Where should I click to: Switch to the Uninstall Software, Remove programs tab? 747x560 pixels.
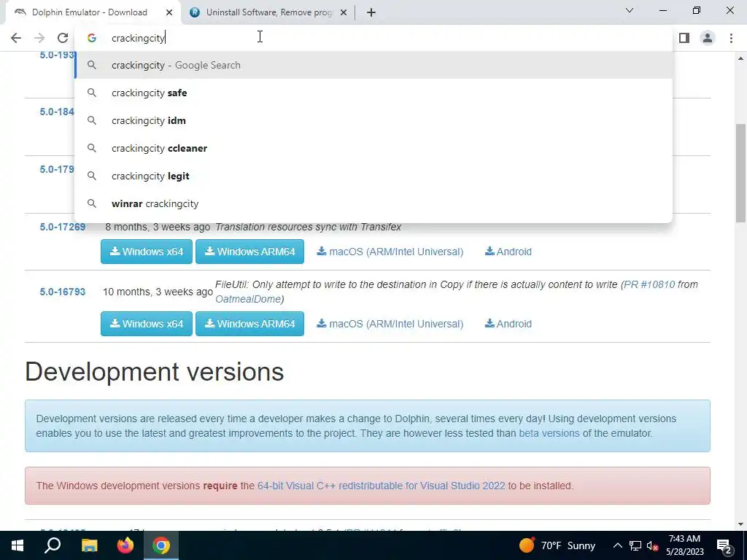coord(268,13)
